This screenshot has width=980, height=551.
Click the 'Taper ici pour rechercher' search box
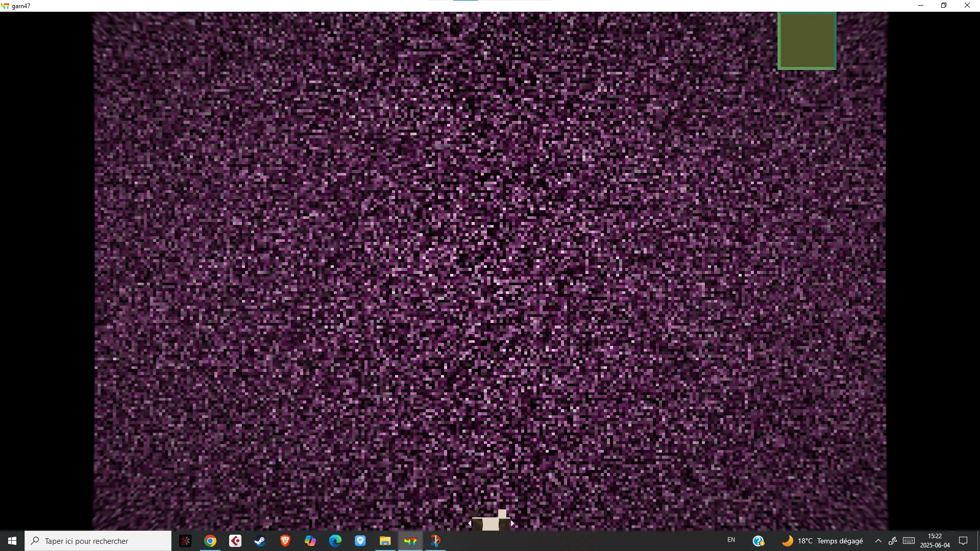[98, 541]
